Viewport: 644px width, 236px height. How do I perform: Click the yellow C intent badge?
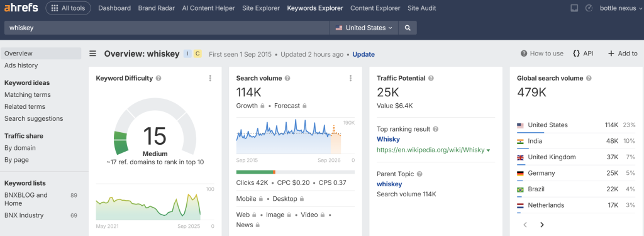(197, 53)
